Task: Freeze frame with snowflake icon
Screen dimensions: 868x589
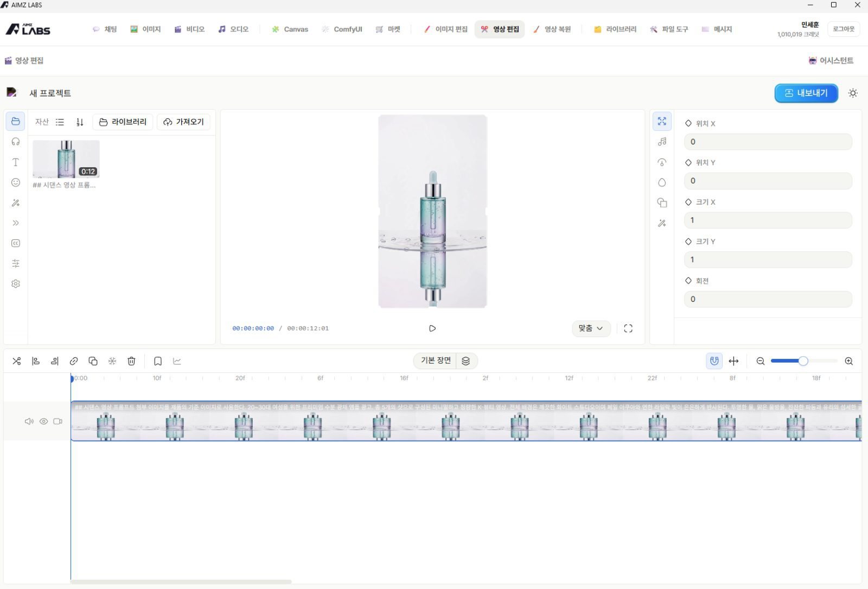Action: click(x=112, y=361)
